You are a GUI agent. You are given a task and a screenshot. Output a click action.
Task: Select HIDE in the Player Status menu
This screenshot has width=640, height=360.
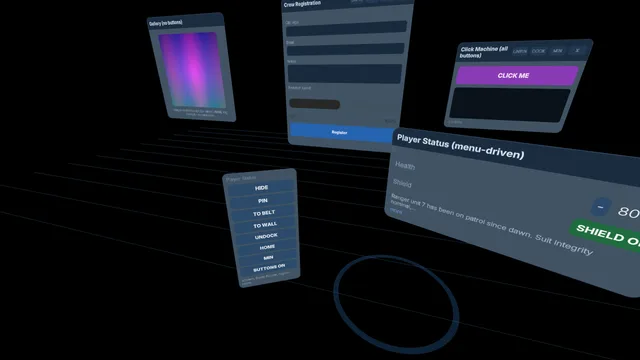point(261,188)
